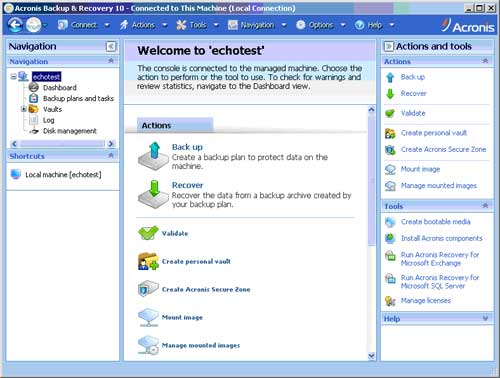This screenshot has width=500, height=378.
Task: Click Create personal vault in right panel
Action: click(434, 133)
